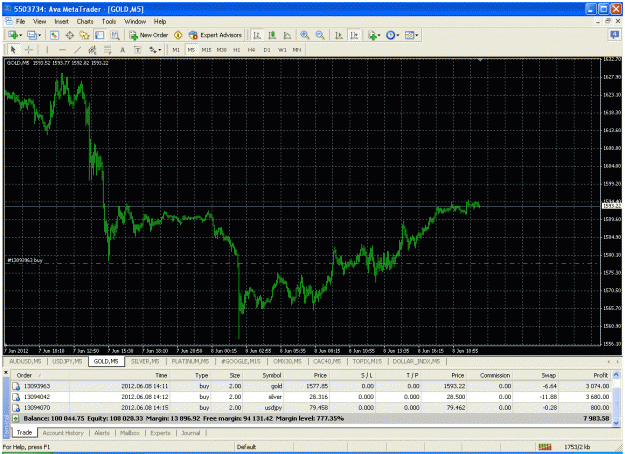Close the Terminal panel with x
The height and width of the screenshot is (454, 625).
(x=6, y=372)
